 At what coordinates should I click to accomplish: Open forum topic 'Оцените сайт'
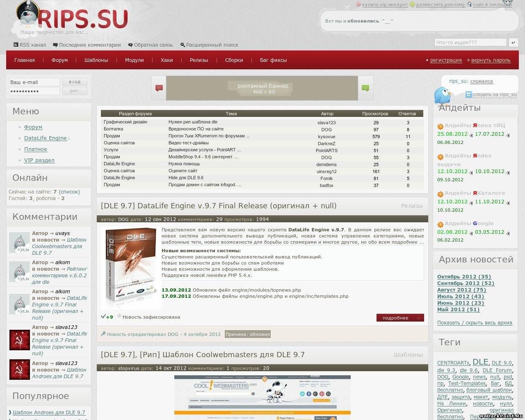tap(183, 171)
